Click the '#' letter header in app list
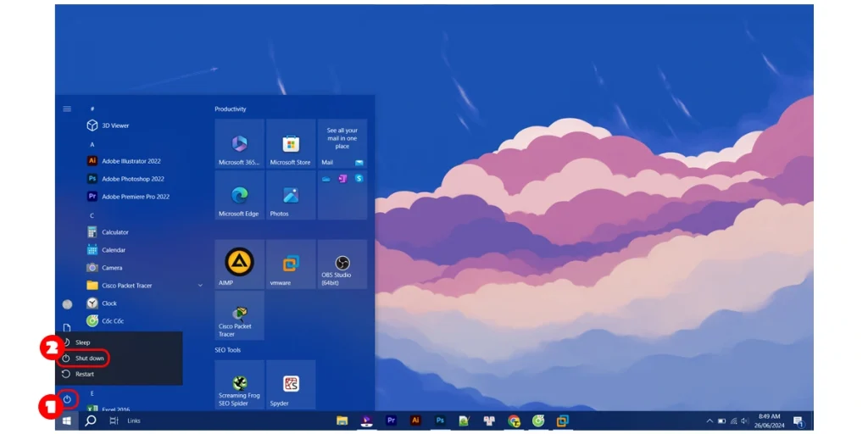This screenshot has width=868, height=434. click(92, 109)
